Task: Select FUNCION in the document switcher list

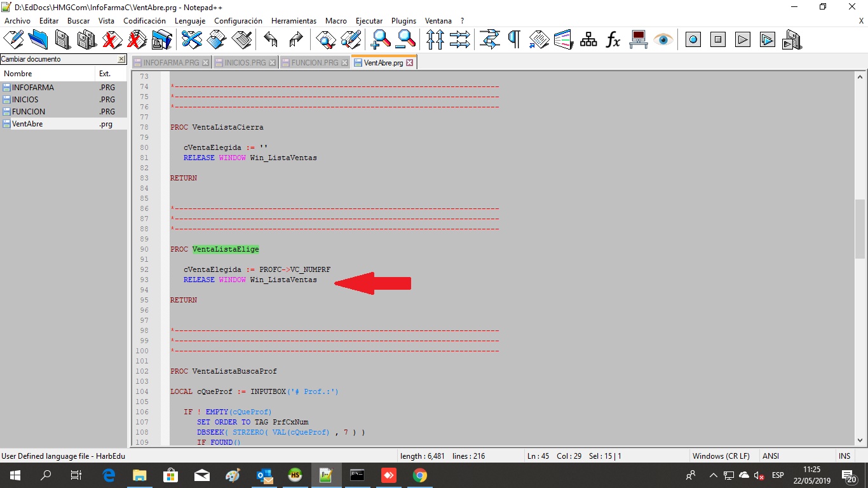Action: 29,112
